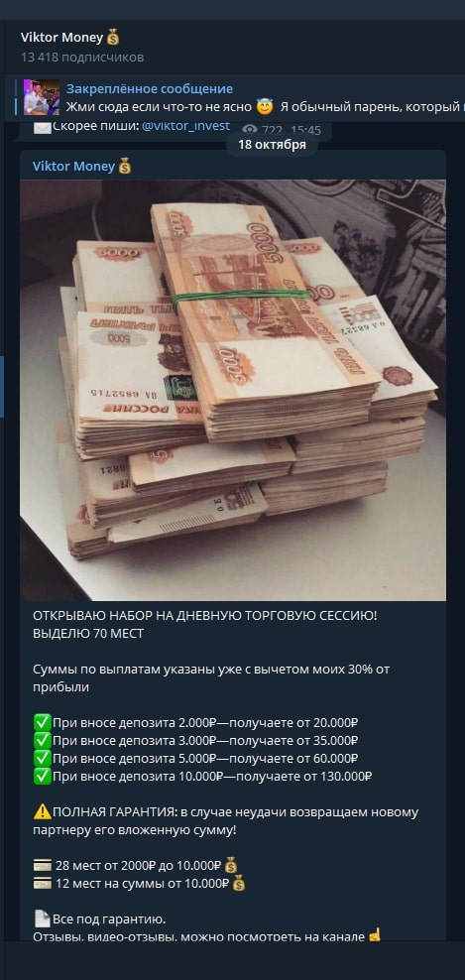Open the Viktor Money channel header
This screenshot has height=980, width=465.
69,38
